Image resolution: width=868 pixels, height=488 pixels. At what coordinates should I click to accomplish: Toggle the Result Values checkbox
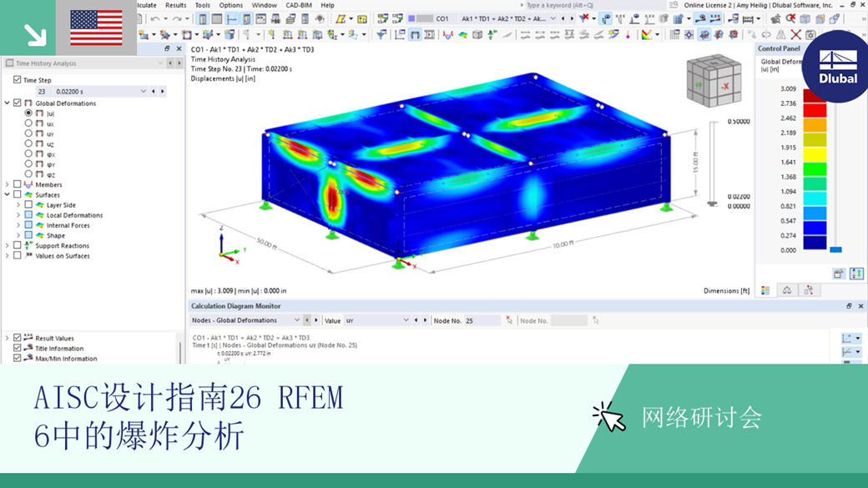click(x=18, y=338)
